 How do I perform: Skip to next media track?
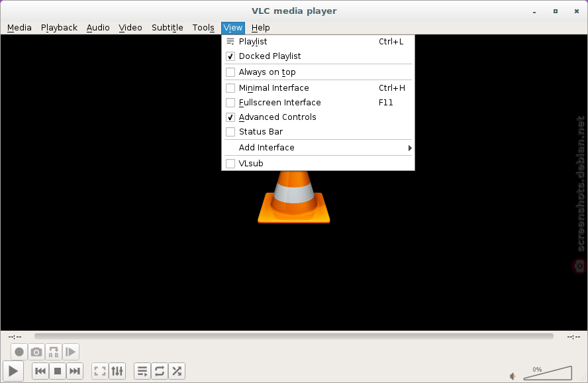[75, 371]
